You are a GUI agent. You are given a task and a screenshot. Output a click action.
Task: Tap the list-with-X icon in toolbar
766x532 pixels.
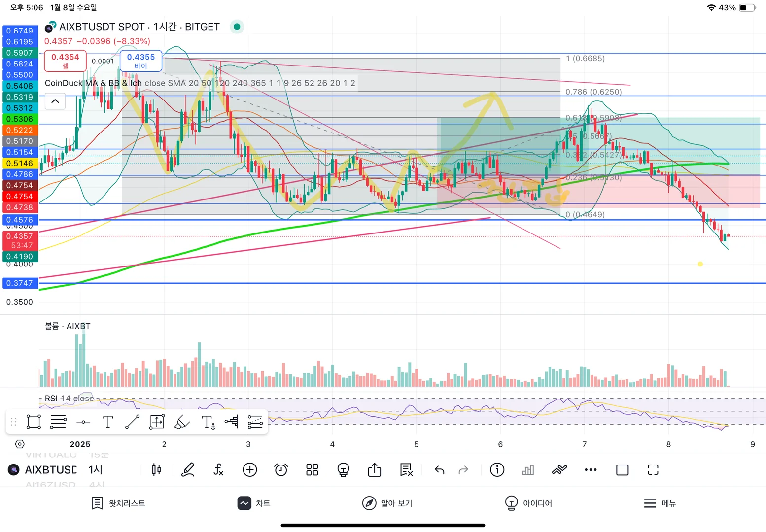(x=406, y=470)
